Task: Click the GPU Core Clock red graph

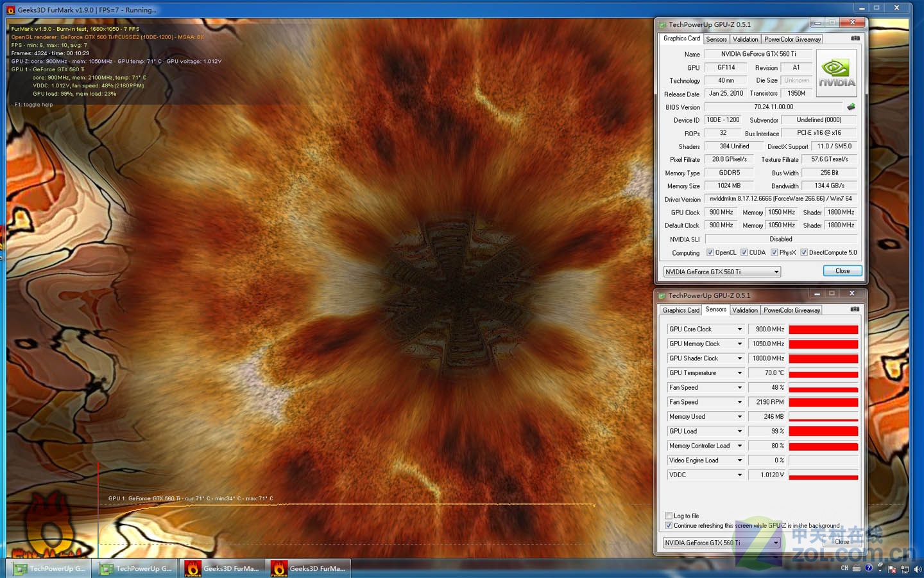Action: click(823, 329)
